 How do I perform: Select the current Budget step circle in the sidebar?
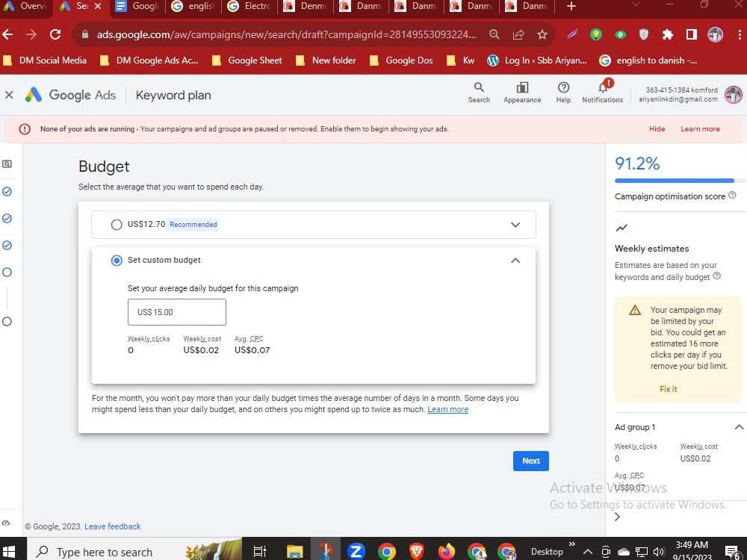coord(7,273)
